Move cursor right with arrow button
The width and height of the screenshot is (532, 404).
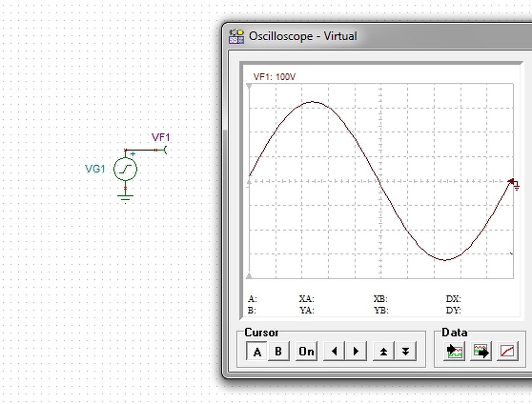(356, 352)
